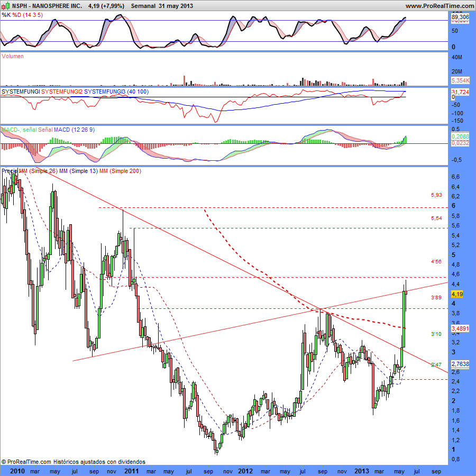Click the 89,306 stochastic value tag
Image resolution: width=476 pixels, height=476 pixels.
[460, 17]
